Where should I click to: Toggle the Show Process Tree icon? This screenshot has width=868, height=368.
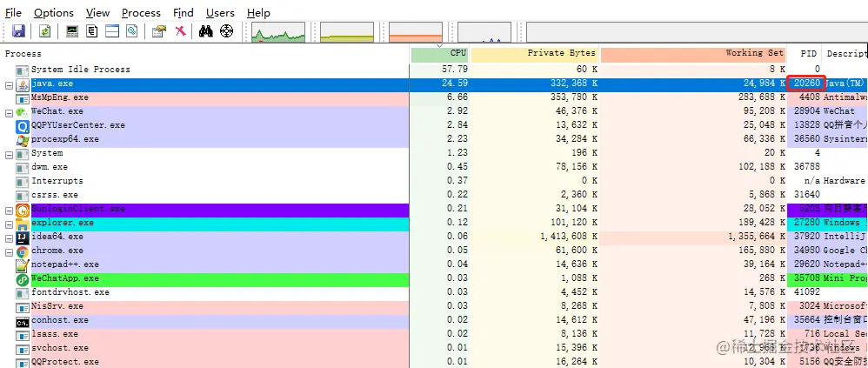92,31
